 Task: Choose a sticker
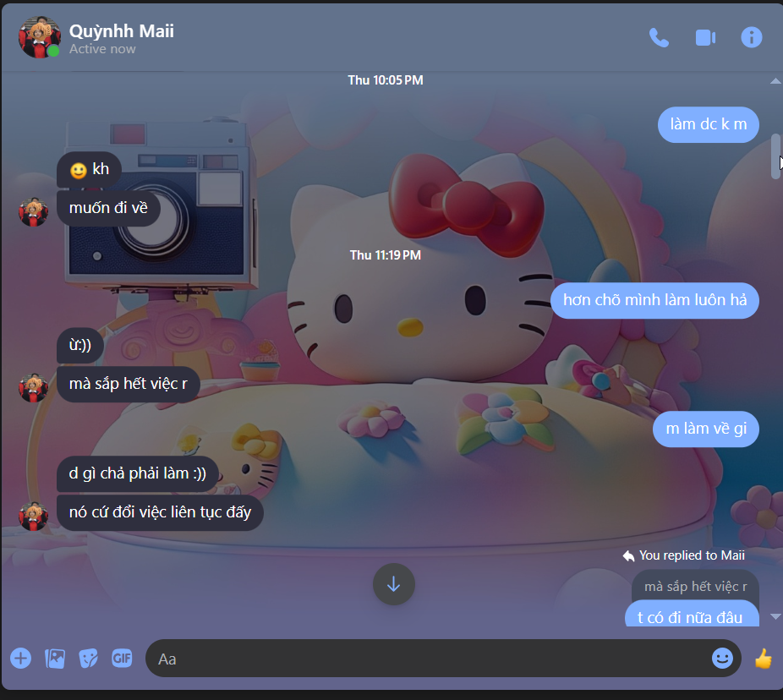pyautogui.click(x=89, y=658)
